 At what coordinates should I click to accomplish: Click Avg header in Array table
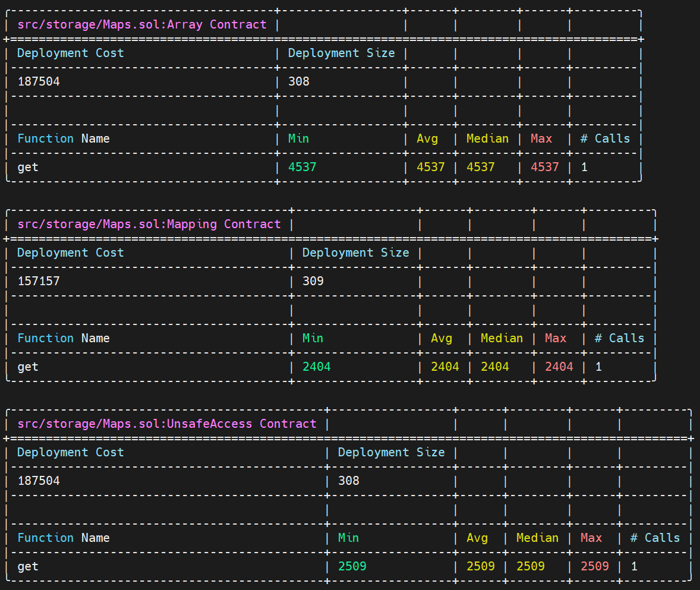tap(427, 139)
